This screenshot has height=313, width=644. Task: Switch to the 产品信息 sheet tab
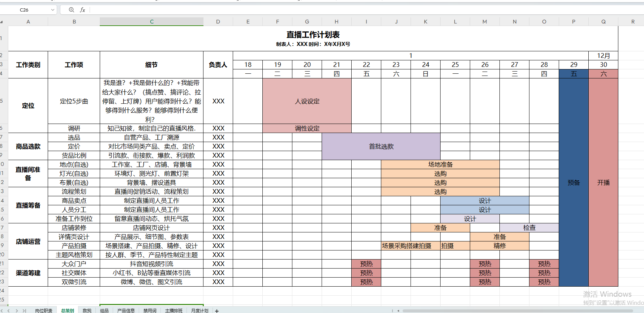pos(126,310)
